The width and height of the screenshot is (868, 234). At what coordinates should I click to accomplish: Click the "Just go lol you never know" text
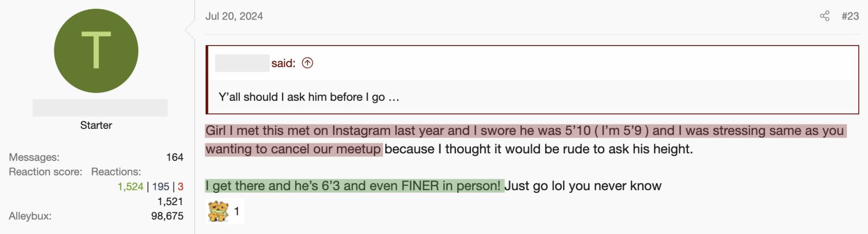click(x=583, y=186)
